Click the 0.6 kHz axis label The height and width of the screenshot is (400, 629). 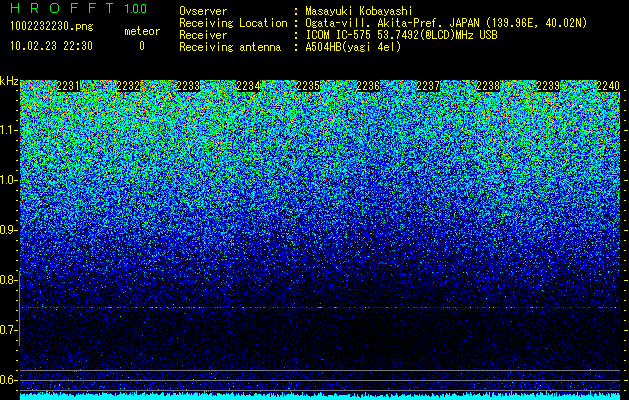click(8, 380)
